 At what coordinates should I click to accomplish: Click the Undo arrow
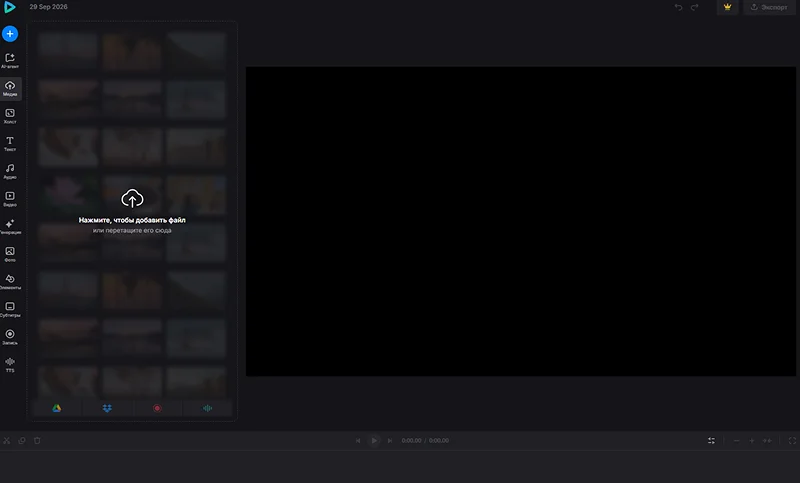tap(679, 7)
